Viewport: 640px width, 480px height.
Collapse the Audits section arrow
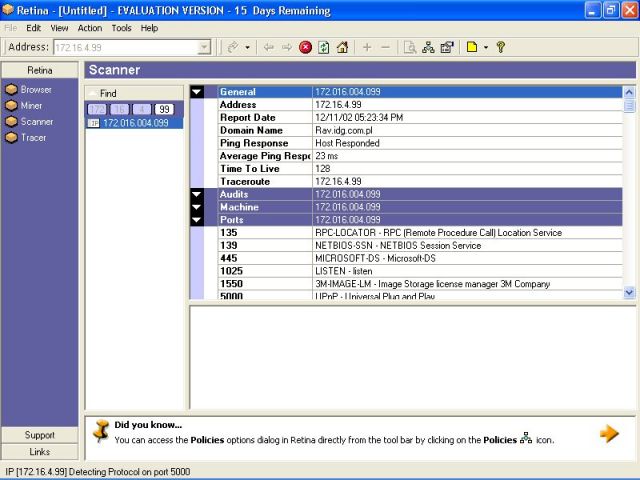pos(197,195)
